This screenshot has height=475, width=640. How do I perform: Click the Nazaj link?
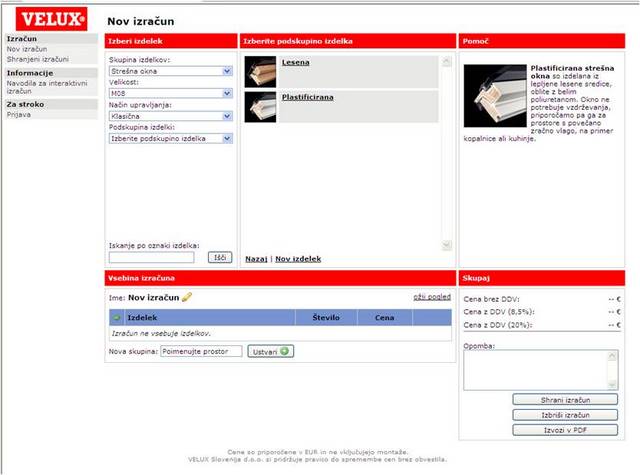(x=255, y=258)
